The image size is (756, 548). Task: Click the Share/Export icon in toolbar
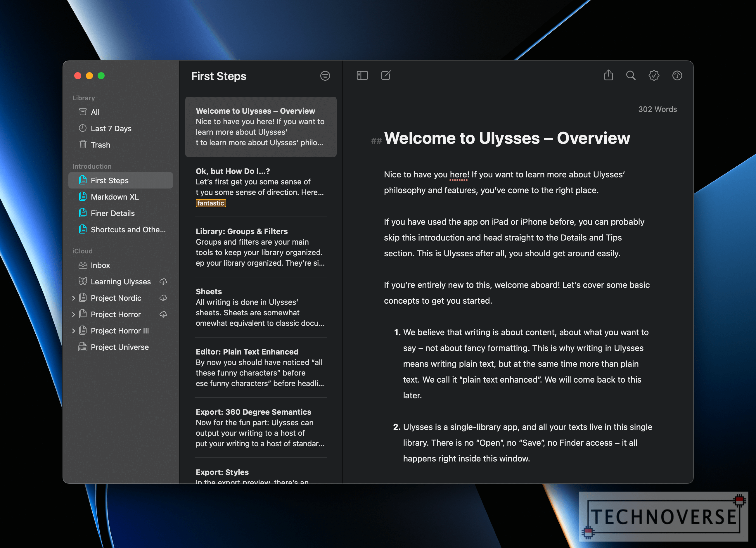[608, 75]
